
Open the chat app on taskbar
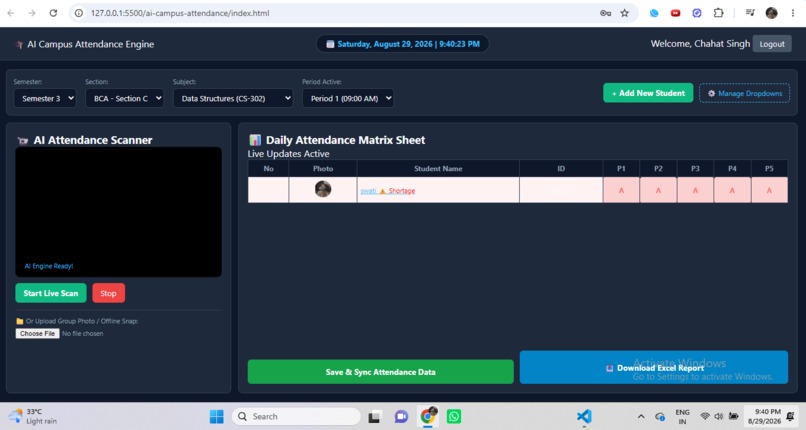point(401,417)
